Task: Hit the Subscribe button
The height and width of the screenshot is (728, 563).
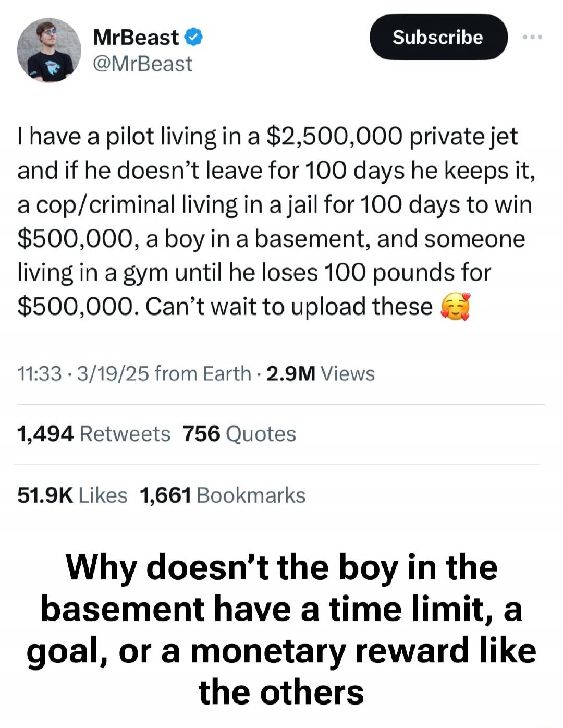Action: tap(438, 37)
